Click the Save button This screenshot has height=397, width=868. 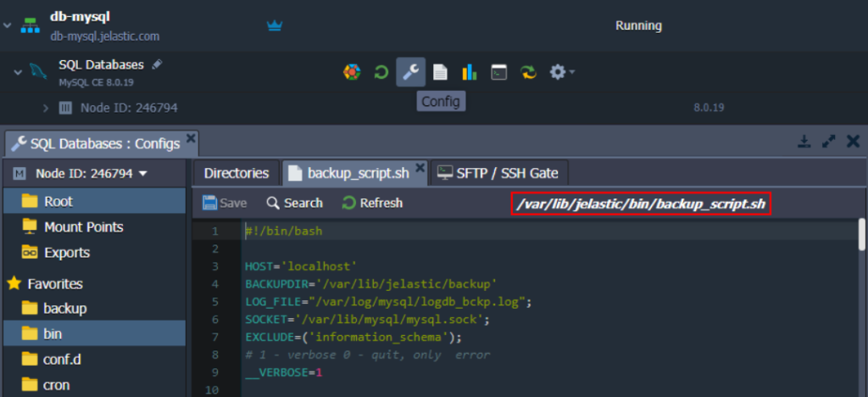coord(225,204)
